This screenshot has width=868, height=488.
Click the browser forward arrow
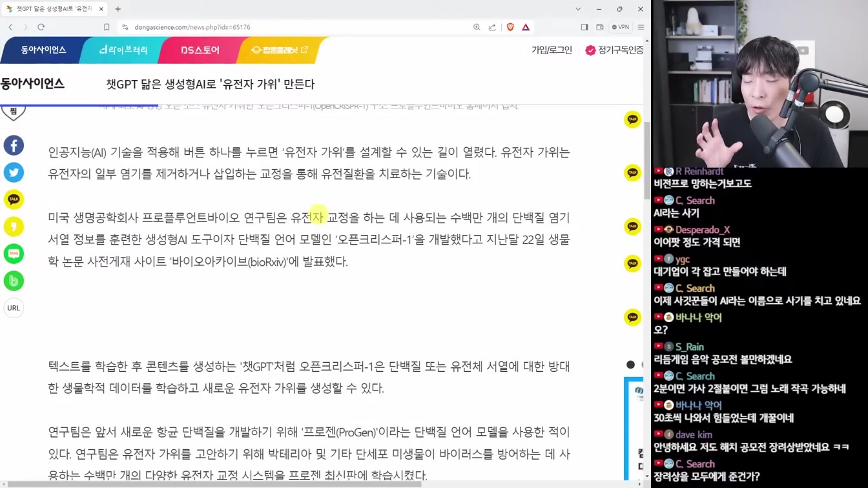(x=25, y=27)
